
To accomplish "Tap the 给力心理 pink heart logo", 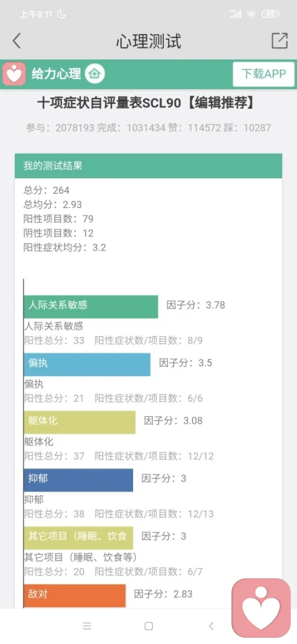I will pyautogui.click(x=14, y=74).
